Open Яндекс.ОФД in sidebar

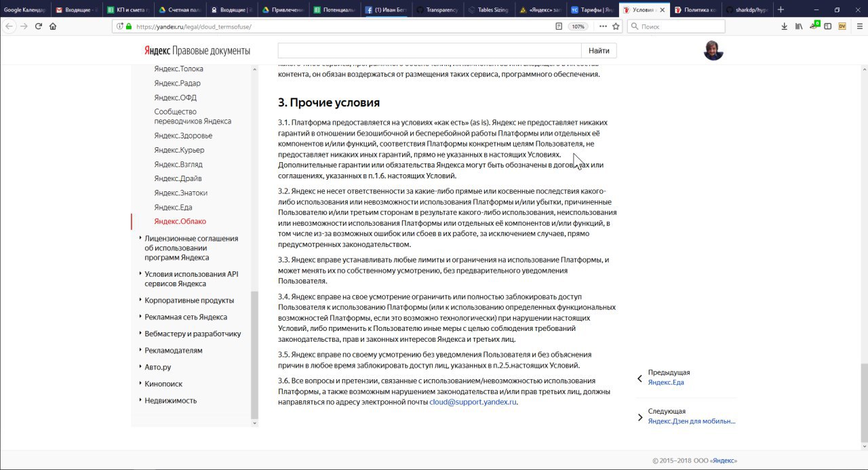coord(175,98)
